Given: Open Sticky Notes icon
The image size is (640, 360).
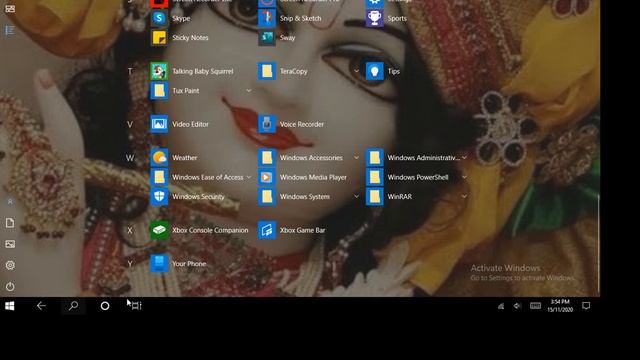Looking at the screenshot, I should pos(159,38).
